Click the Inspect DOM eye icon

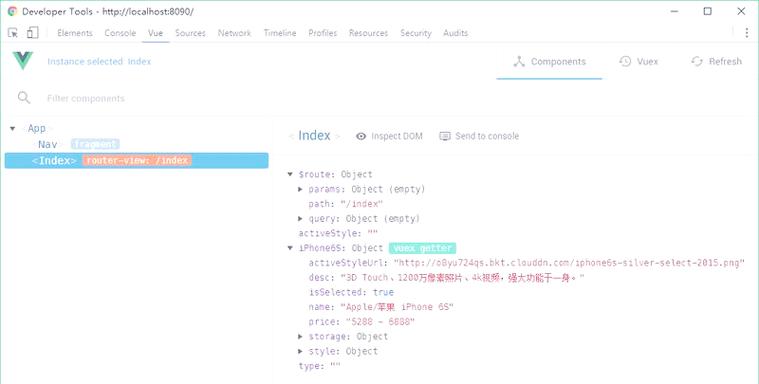tap(361, 137)
